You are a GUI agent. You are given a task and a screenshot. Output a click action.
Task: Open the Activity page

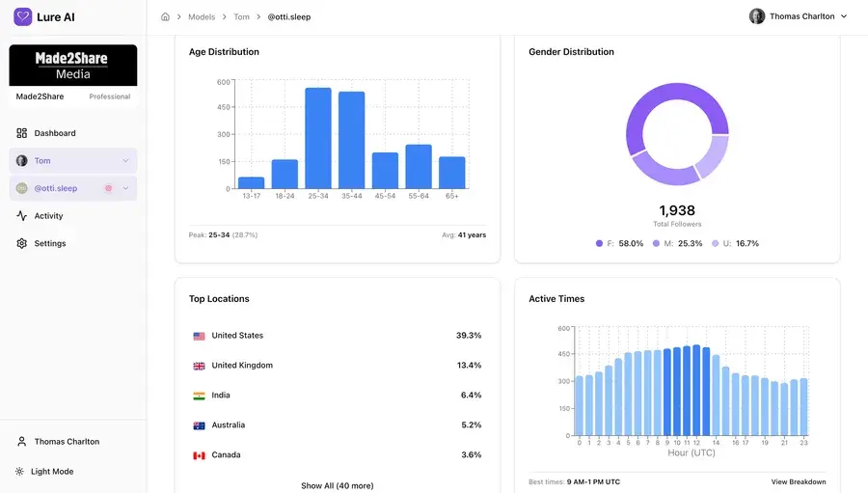[48, 216]
